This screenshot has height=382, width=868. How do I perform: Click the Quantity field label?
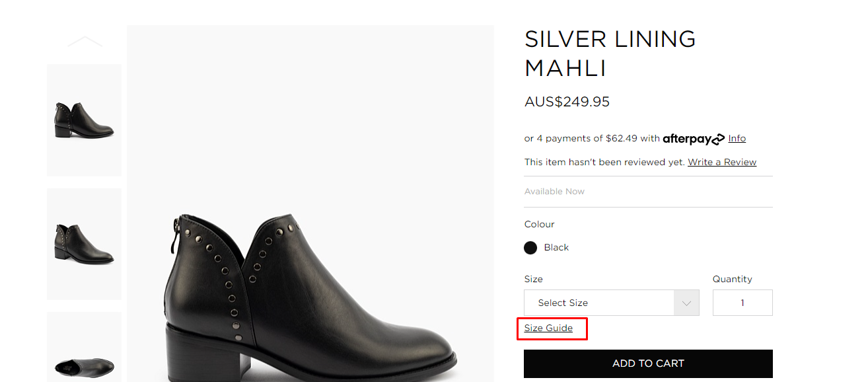tap(732, 279)
